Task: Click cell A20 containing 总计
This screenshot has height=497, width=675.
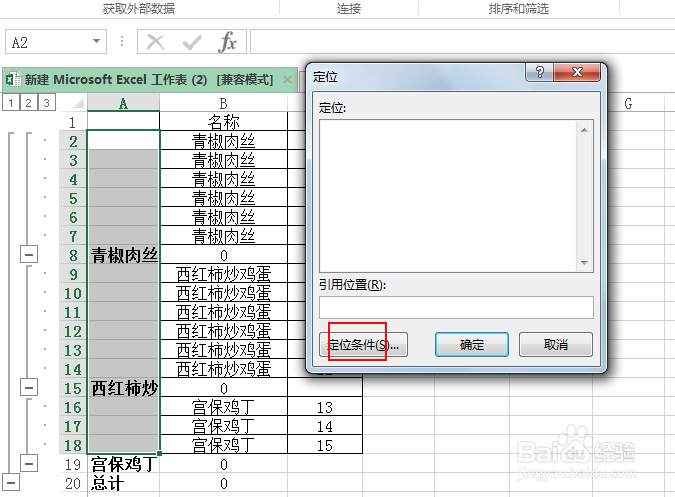Action: 124,483
